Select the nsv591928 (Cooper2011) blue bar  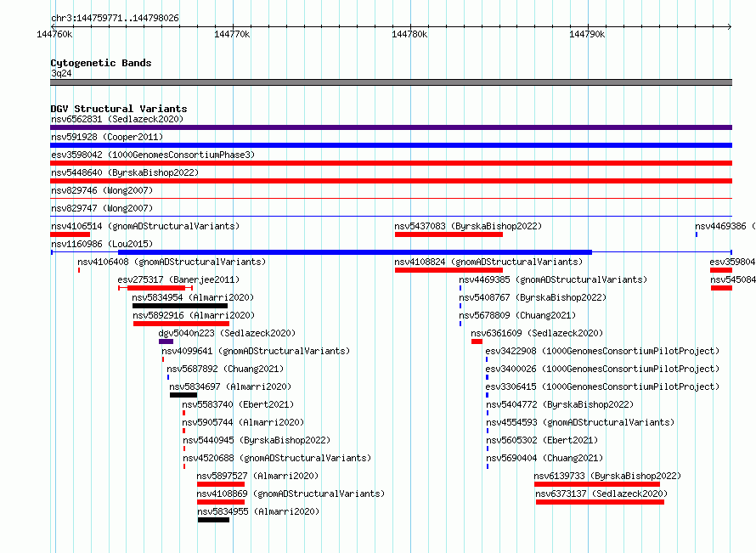pyautogui.click(x=391, y=145)
